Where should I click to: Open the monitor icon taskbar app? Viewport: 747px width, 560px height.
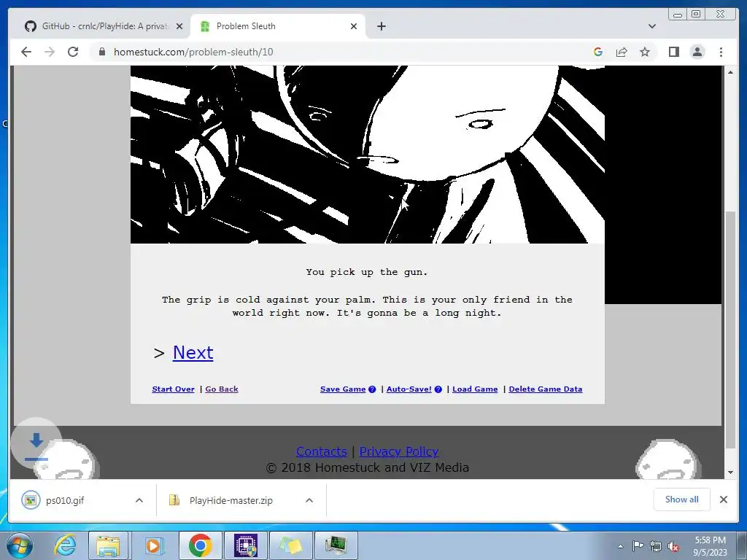[336, 545]
